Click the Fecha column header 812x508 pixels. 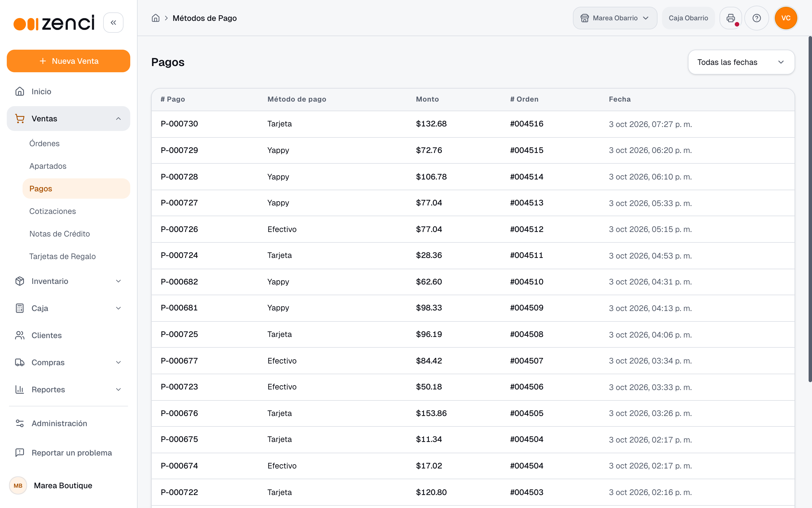(619, 99)
